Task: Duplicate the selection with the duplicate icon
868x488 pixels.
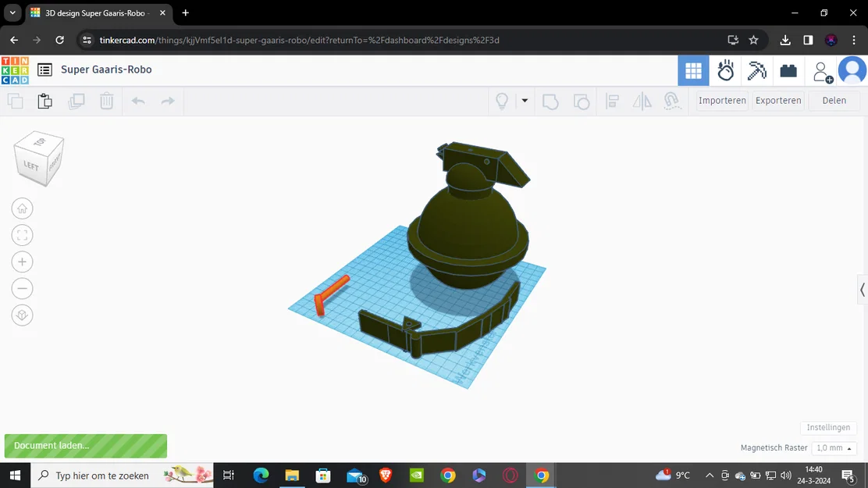Action: [x=76, y=101]
